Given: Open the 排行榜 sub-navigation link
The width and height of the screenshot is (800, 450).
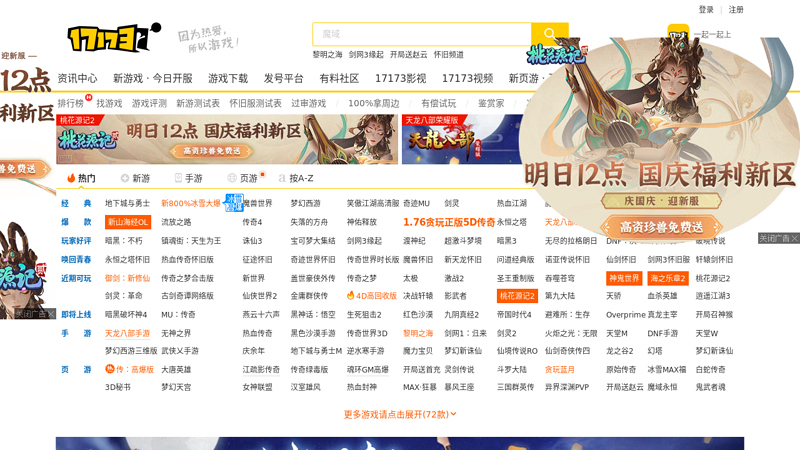Looking at the screenshot, I should point(70,103).
